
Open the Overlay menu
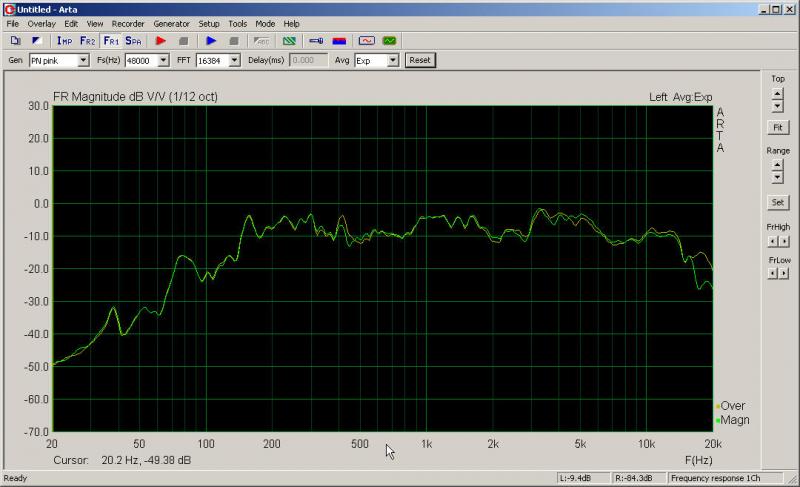[x=42, y=23]
